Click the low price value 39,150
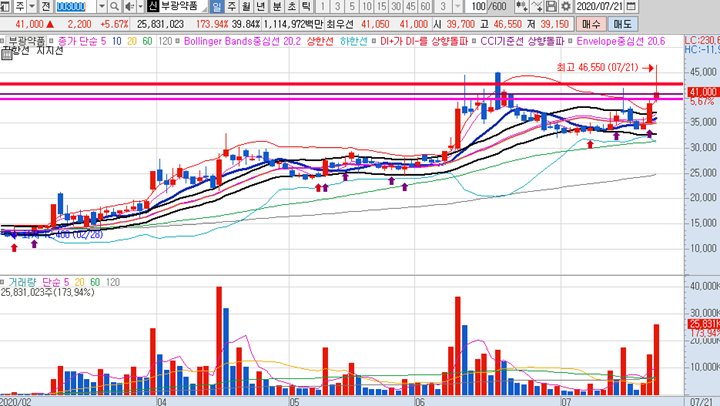 pos(555,24)
